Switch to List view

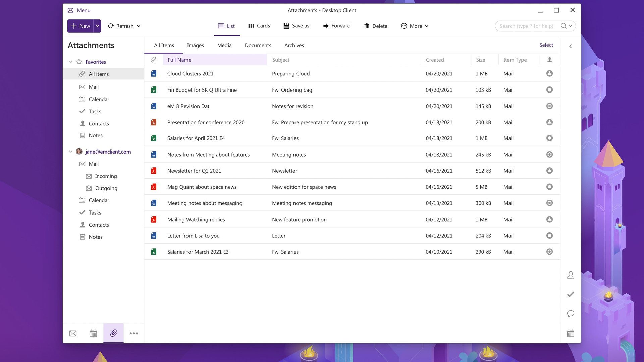click(226, 26)
